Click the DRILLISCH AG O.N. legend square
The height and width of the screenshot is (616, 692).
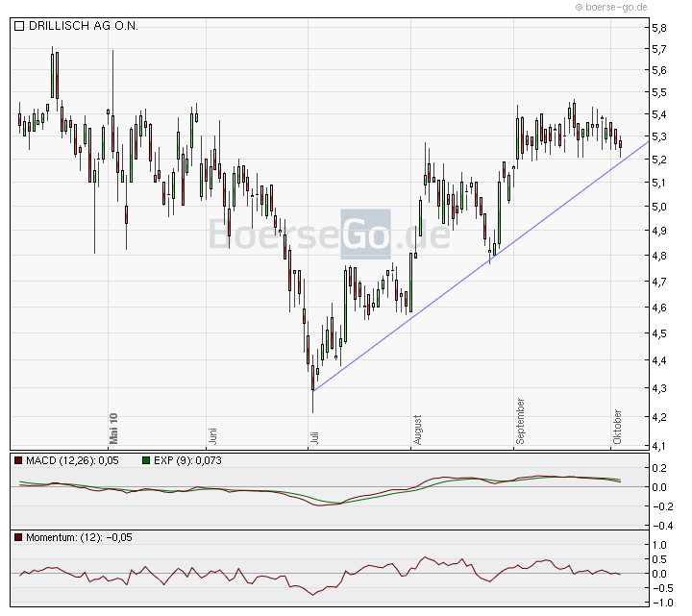[x=19, y=26]
